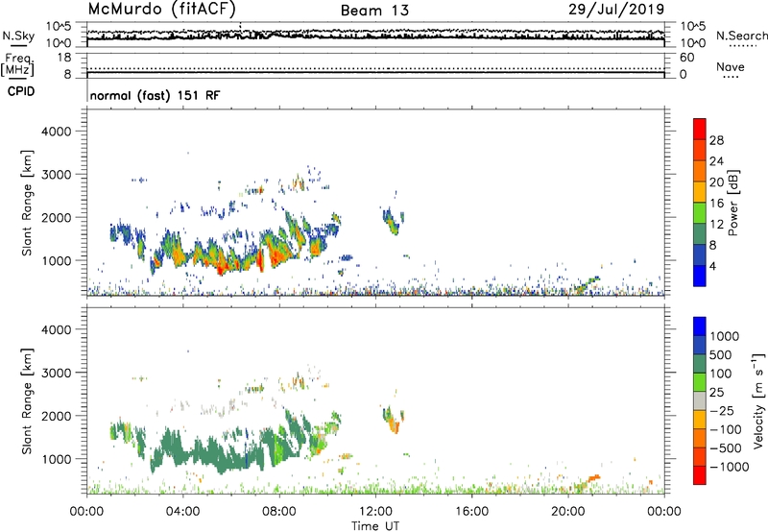Click the "Nave" legend label
Image resolution: width=768 pixels, height=532 pixels.
tap(731, 67)
